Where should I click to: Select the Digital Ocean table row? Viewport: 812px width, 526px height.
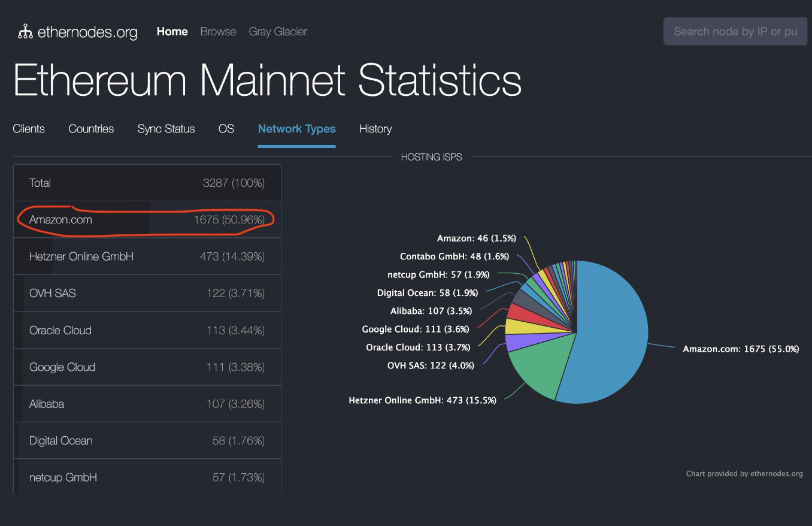tap(147, 441)
